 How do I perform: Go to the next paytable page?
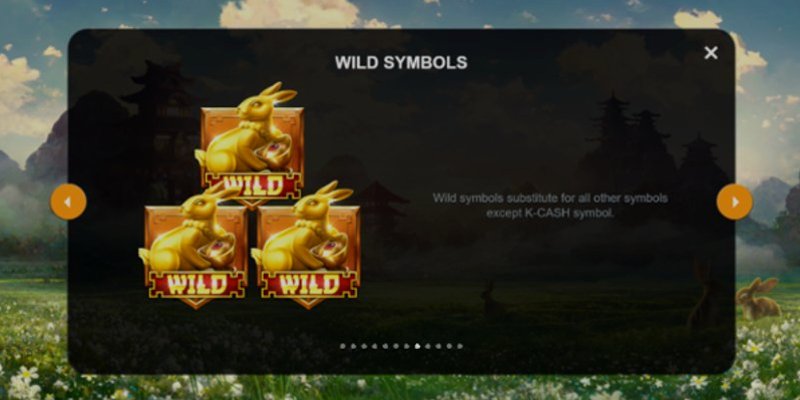[x=735, y=202]
